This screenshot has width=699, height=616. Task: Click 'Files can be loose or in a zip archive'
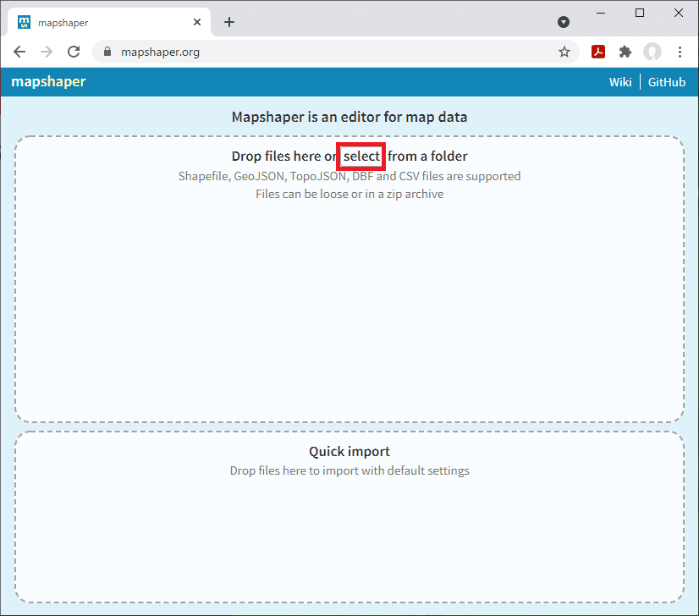tap(349, 195)
